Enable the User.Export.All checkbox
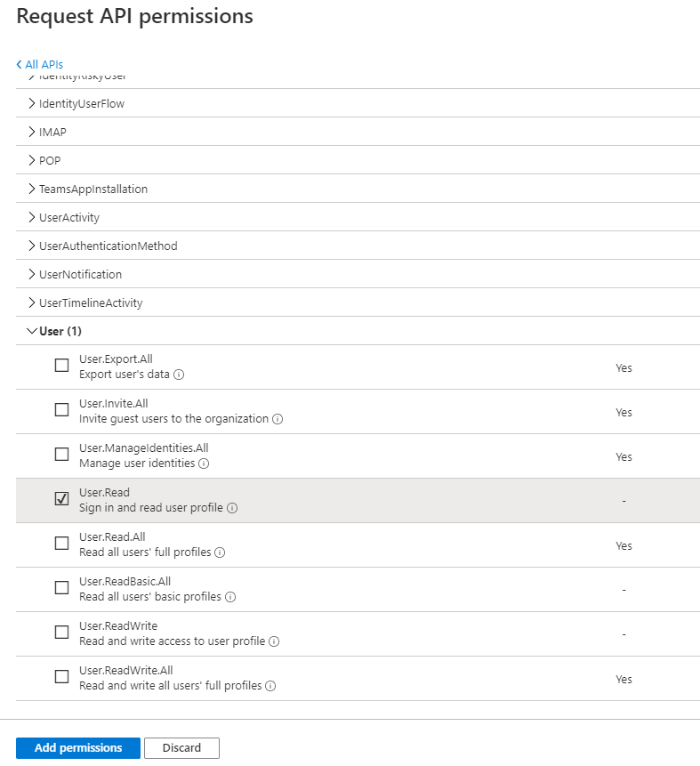 coord(61,366)
